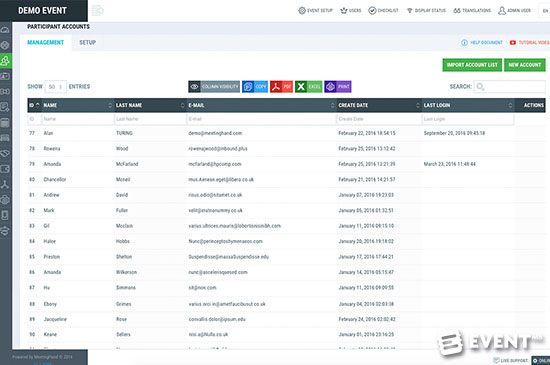Toggle sidebar collapse icon beside Demo Event
550x365 pixels.
coord(98,11)
